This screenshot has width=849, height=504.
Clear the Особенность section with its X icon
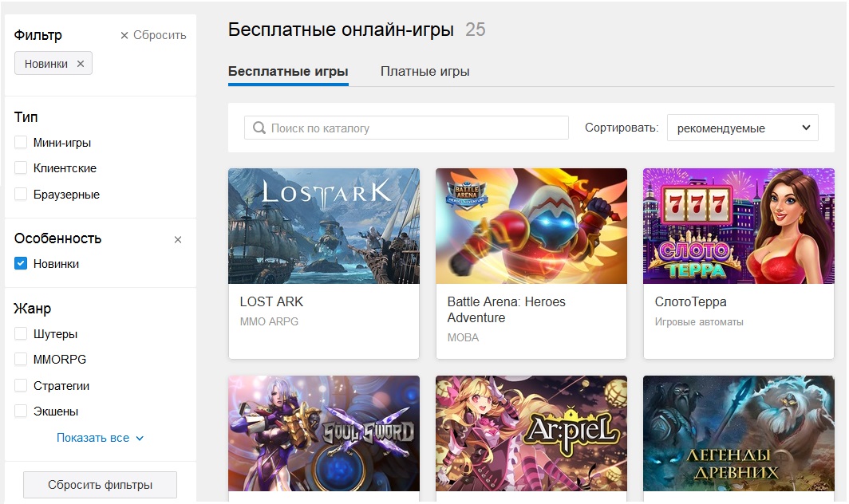point(178,239)
